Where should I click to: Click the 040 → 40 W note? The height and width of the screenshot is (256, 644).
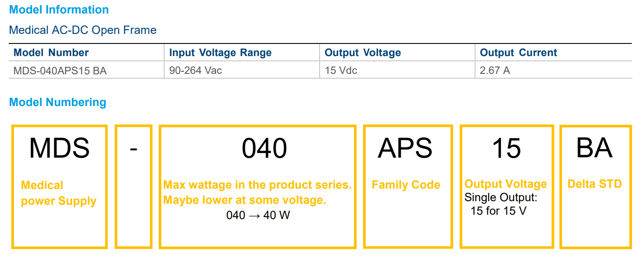click(x=258, y=215)
